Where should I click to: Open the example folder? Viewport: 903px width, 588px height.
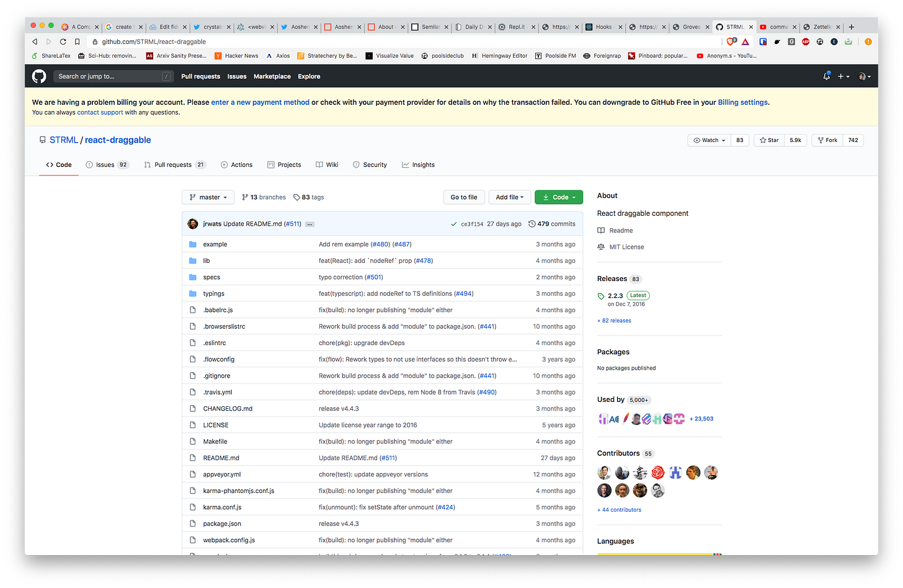(x=215, y=244)
